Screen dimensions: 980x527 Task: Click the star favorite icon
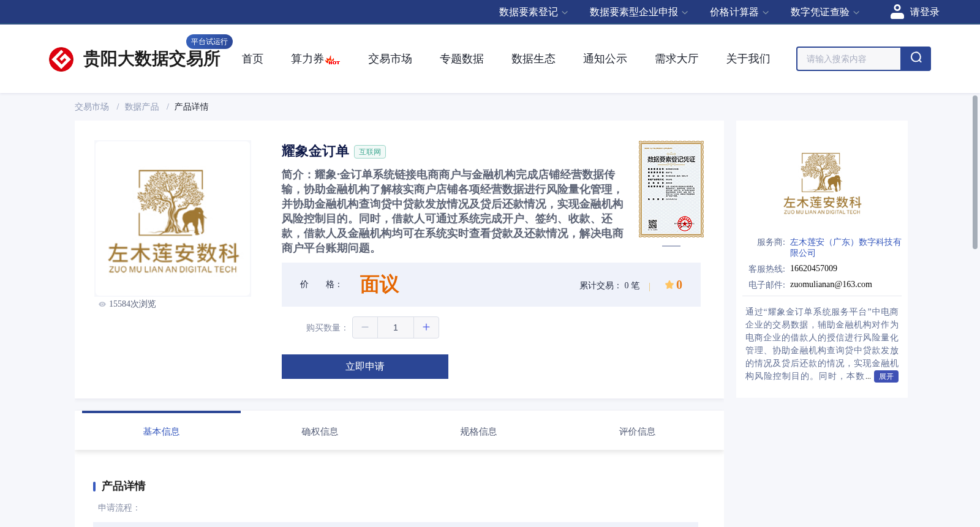pos(669,285)
